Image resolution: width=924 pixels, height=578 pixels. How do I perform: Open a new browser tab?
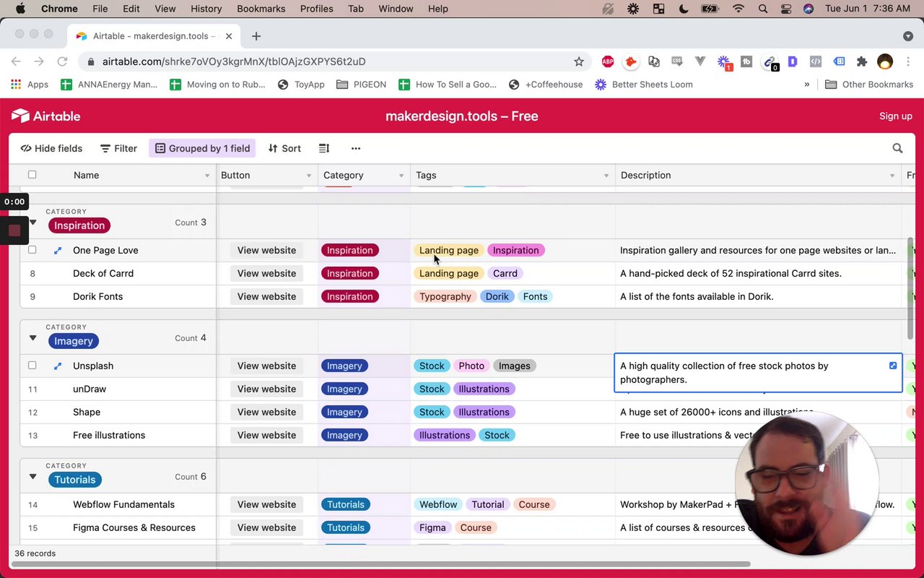(256, 36)
